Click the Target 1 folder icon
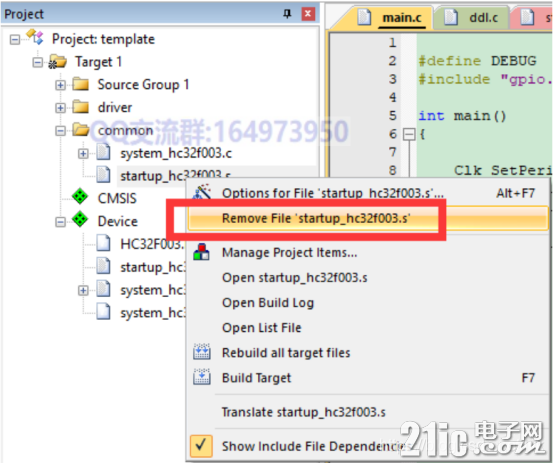The height and width of the screenshot is (464, 554). pos(58,62)
